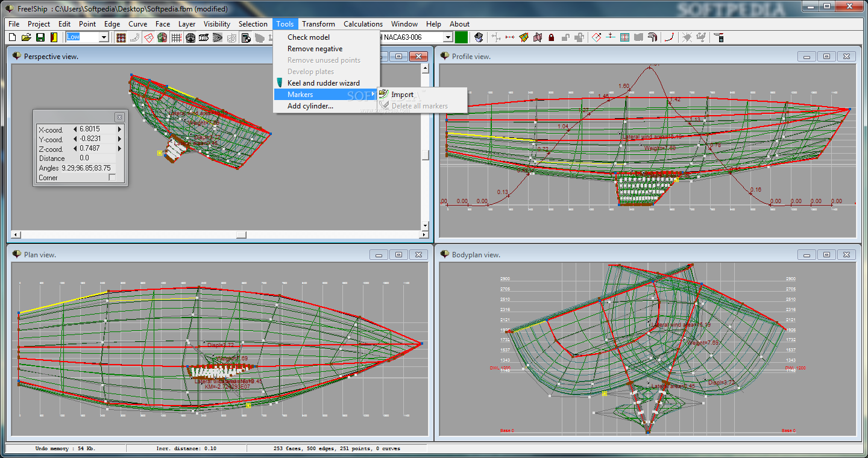The width and height of the screenshot is (868, 458).
Task: Choose Add cylinder from Tools menu
Action: [310, 106]
